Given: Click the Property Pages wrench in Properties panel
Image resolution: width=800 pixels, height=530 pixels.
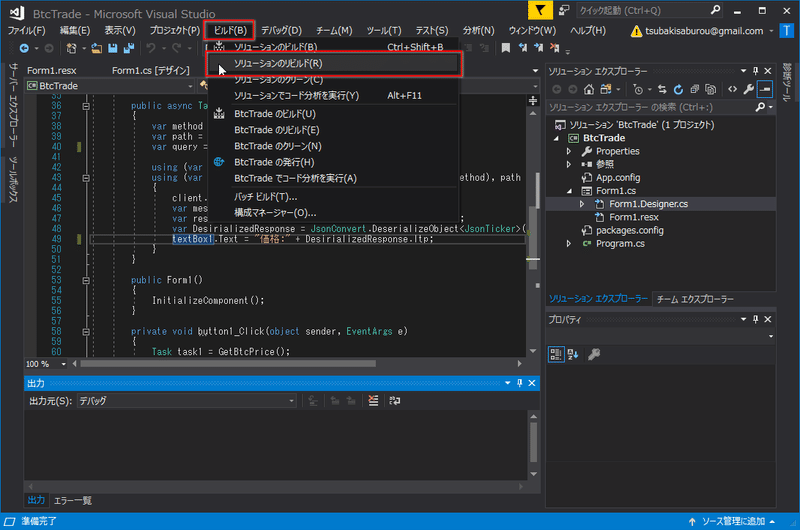Looking at the screenshot, I should click(594, 354).
